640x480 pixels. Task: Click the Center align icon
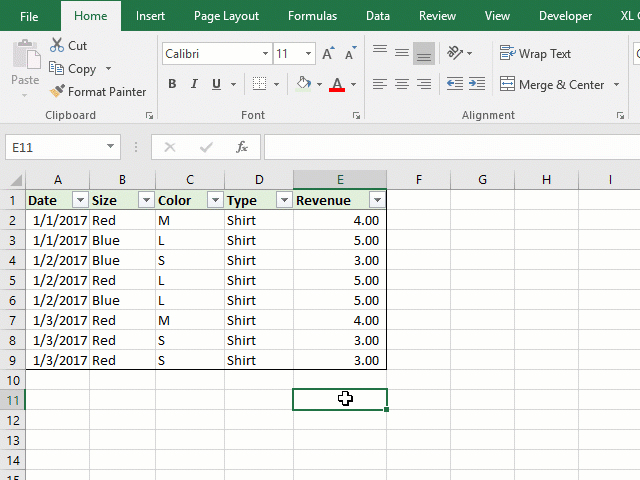coord(402,84)
